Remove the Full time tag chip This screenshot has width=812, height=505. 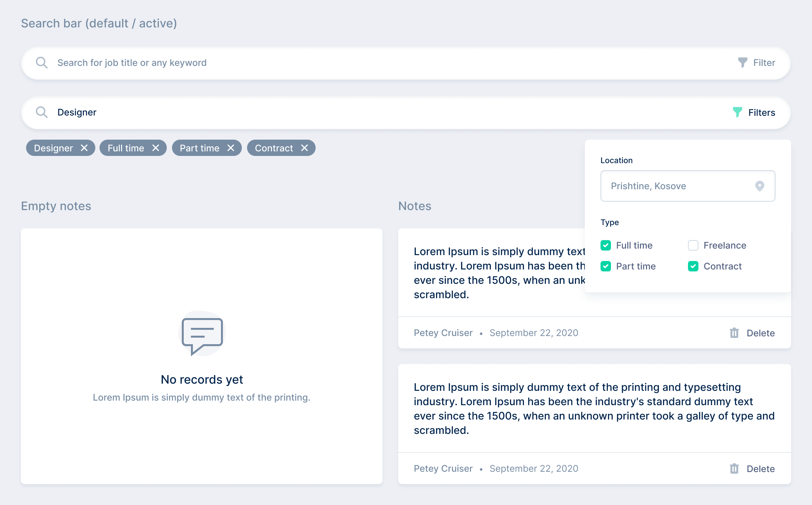(x=156, y=148)
